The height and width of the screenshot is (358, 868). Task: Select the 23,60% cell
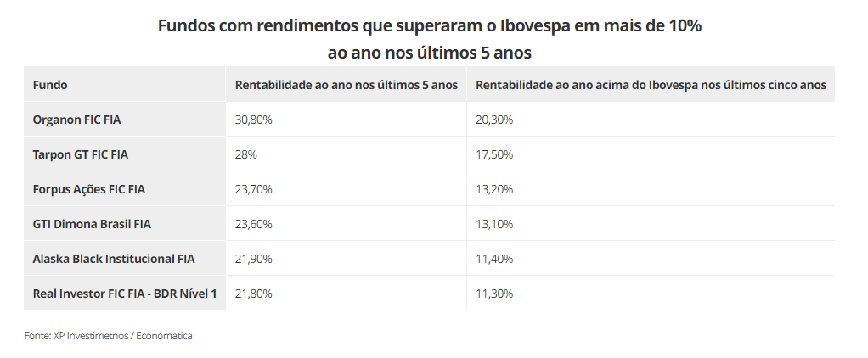253,224
